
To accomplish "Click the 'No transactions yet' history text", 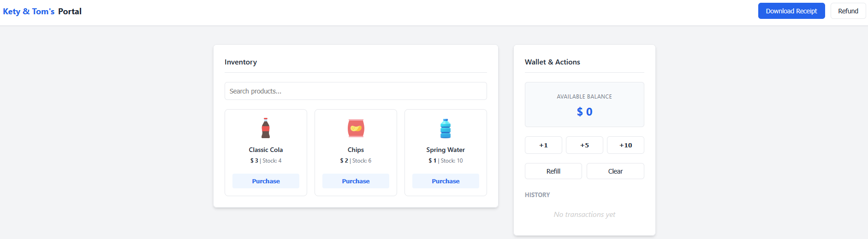I will [x=584, y=215].
